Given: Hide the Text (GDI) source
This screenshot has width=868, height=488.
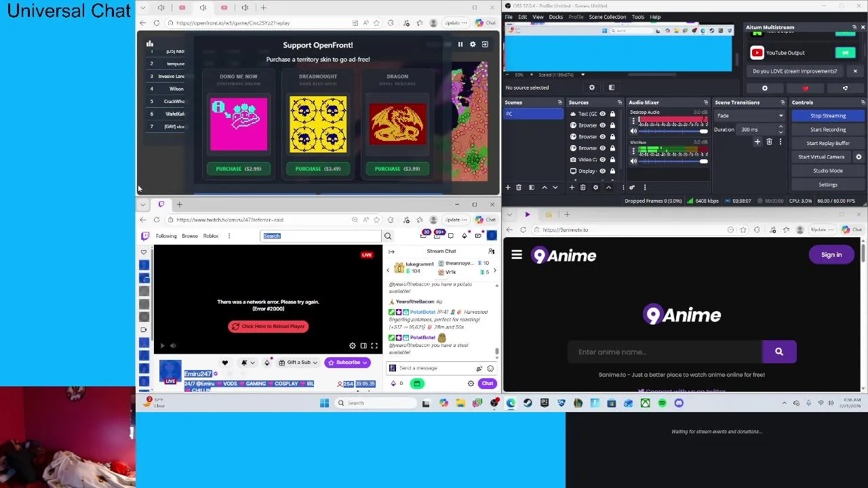Looking at the screenshot, I should pos(602,114).
